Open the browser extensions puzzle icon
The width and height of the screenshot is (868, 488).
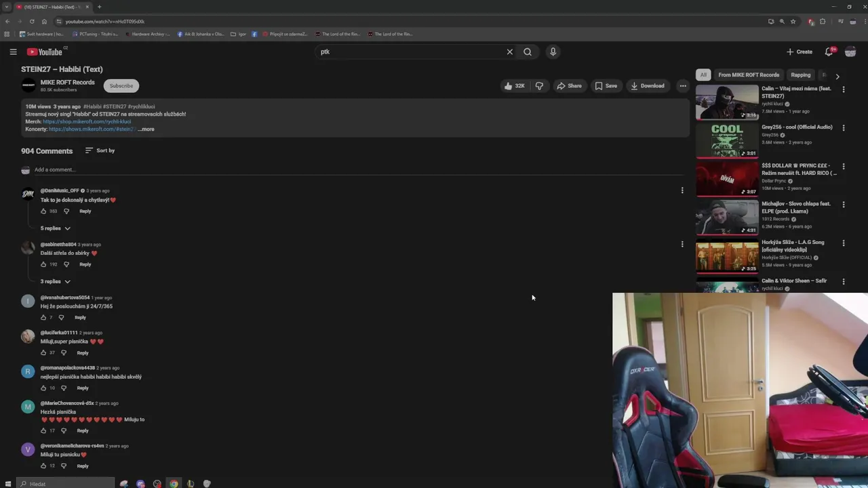point(823,22)
